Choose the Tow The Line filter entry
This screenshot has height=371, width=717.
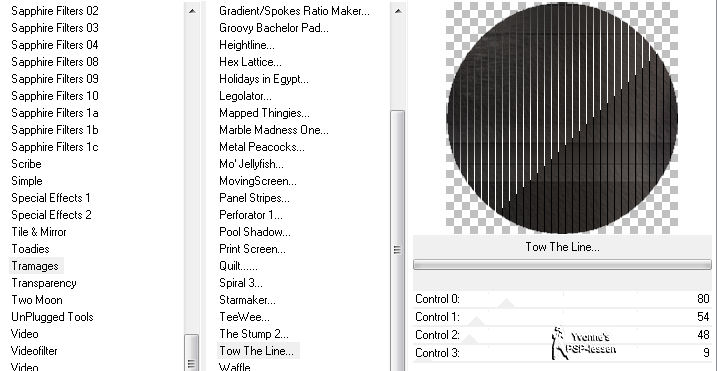(x=257, y=351)
